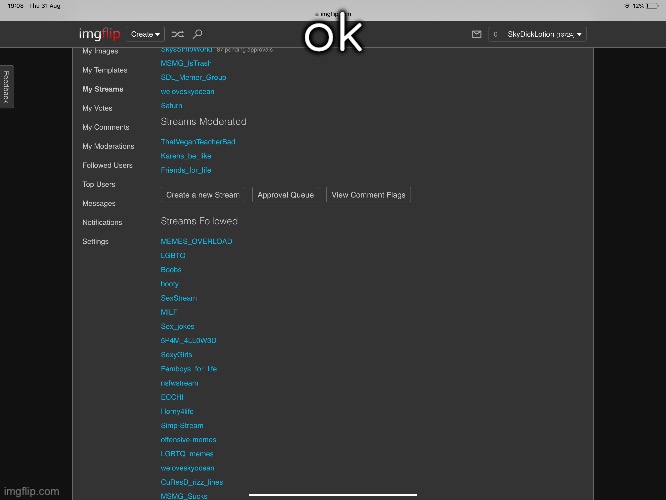Open My Streams in sidebar
The width and height of the screenshot is (666, 500).
(x=102, y=89)
